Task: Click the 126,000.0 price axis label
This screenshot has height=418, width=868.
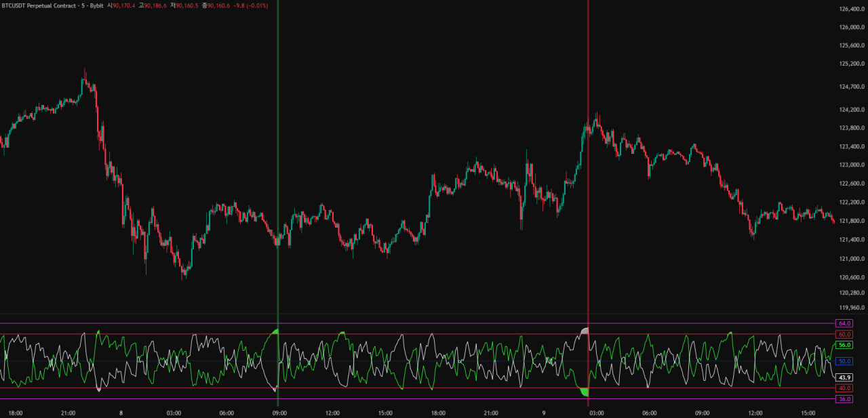Action: 850,27
